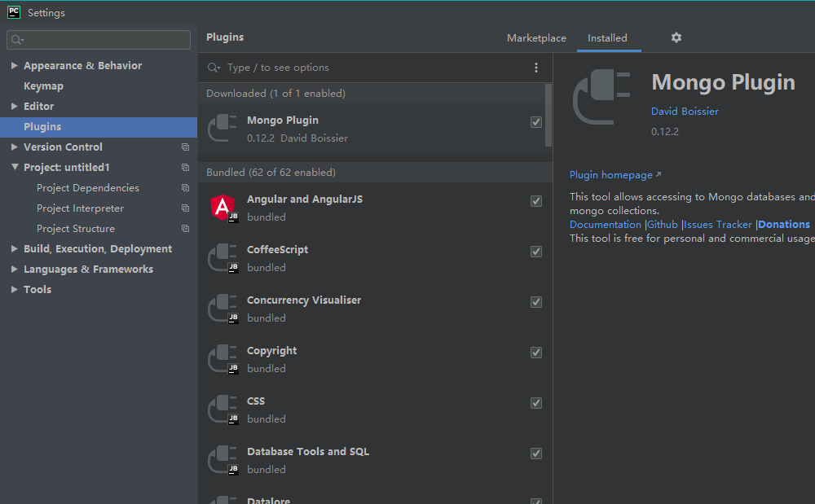This screenshot has height=504, width=815.
Task: Click the Copyright plugin icon
Action: pos(222,359)
